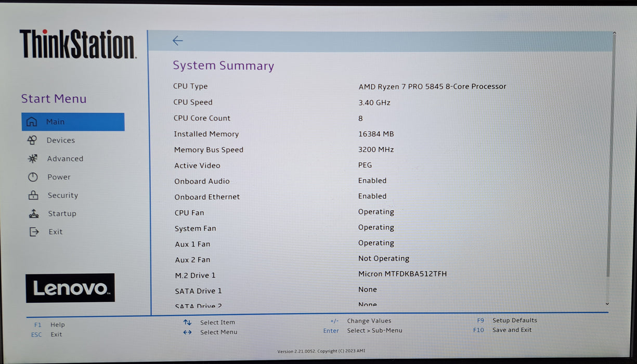Click the Main home icon
The width and height of the screenshot is (637, 364).
(32, 122)
